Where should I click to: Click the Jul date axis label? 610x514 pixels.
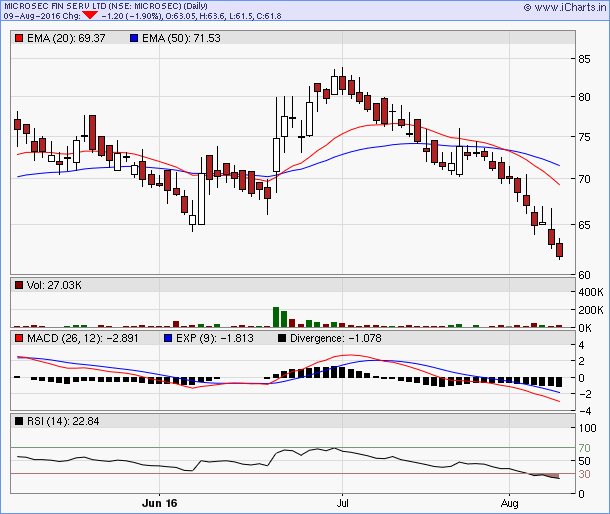pos(342,503)
